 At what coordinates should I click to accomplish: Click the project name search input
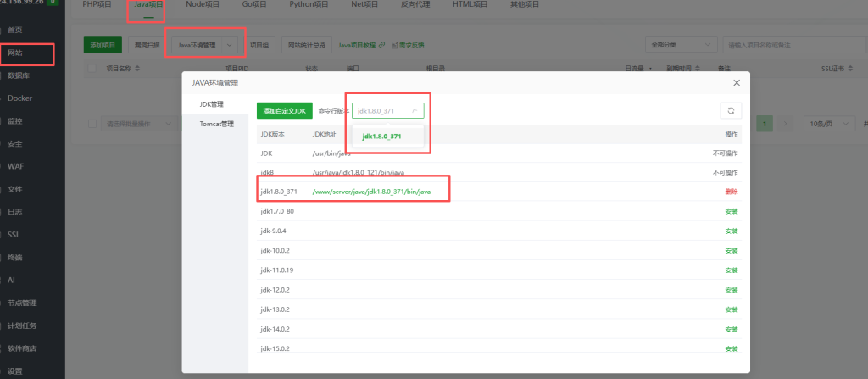pyautogui.click(x=795, y=45)
